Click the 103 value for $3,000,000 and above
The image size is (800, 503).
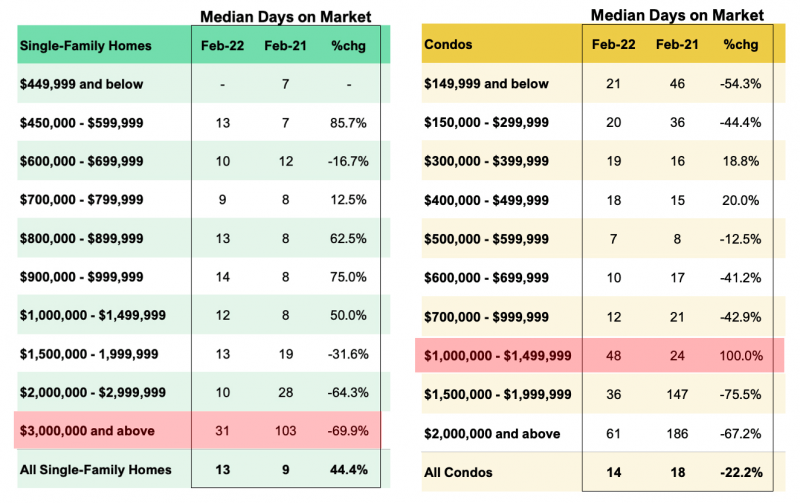(x=285, y=430)
